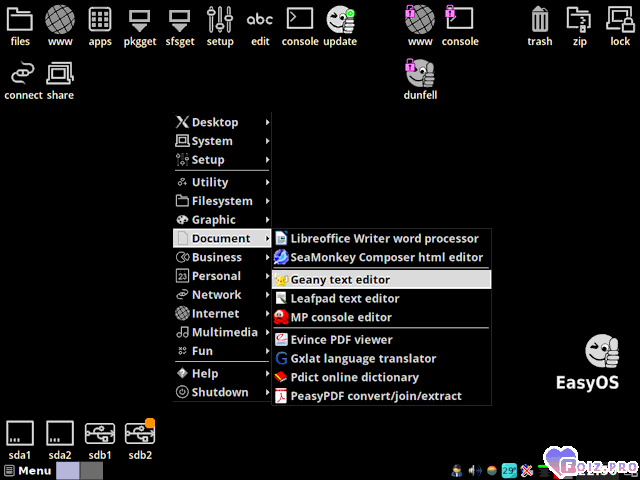Switch to the second (gray) workspace pager
Image resolution: width=640 pixels, height=480 pixels.
(91, 471)
